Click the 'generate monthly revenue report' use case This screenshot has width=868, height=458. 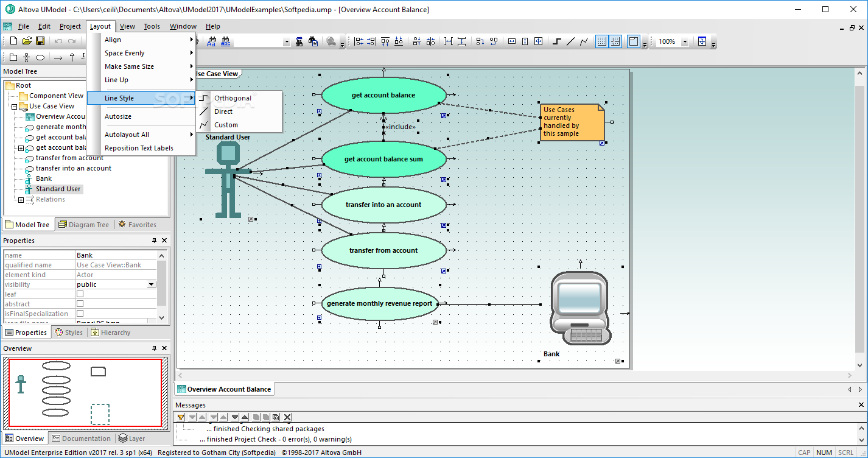380,303
